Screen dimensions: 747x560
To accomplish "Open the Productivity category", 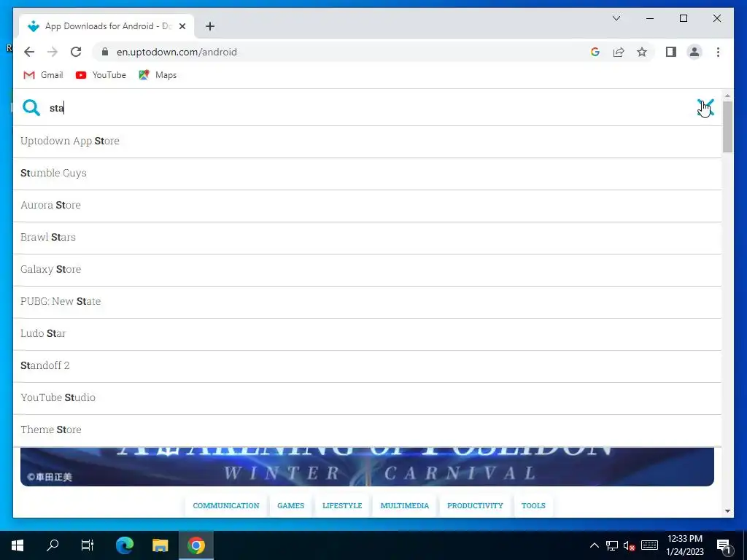I will (x=475, y=506).
